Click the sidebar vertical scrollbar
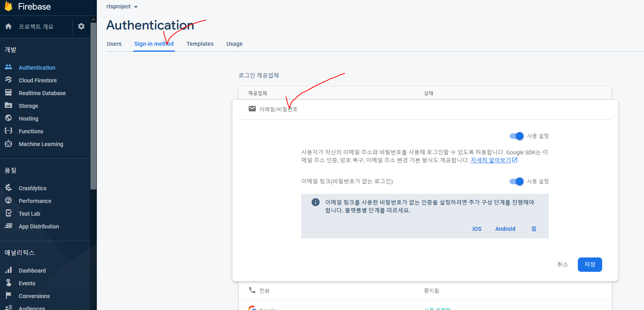This screenshot has height=310, width=644. tap(94, 106)
